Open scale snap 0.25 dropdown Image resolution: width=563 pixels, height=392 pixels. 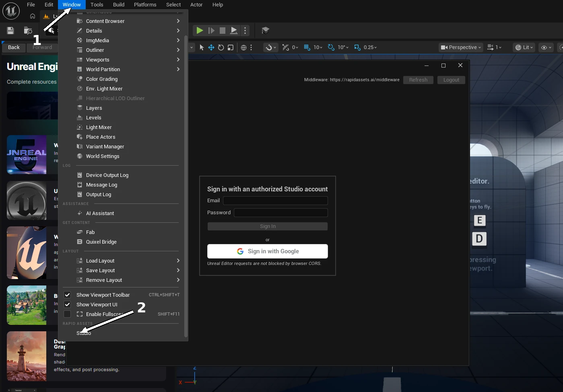pyautogui.click(x=370, y=47)
